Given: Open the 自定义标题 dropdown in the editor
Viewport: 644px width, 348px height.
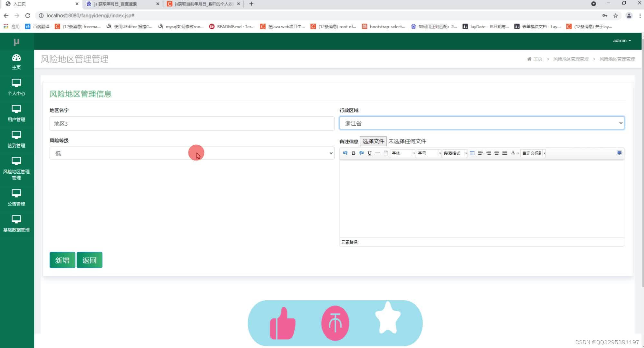Looking at the screenshot, I should [533, 153].
